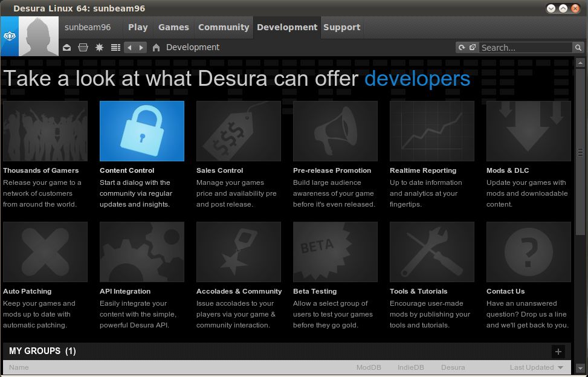Open the Beta Testing badge tile
588x377 pixels.
coord(335,252)
